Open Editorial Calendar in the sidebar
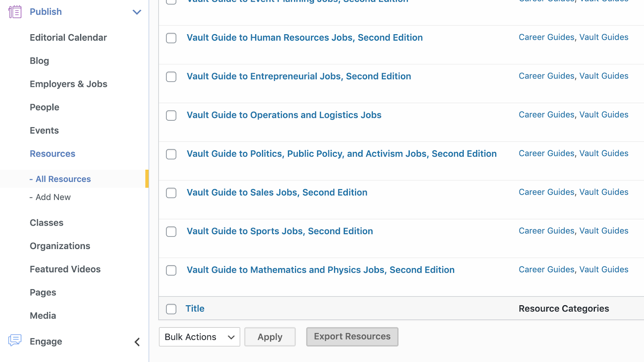Screen dimensions: 644x362 click(68, 37)
